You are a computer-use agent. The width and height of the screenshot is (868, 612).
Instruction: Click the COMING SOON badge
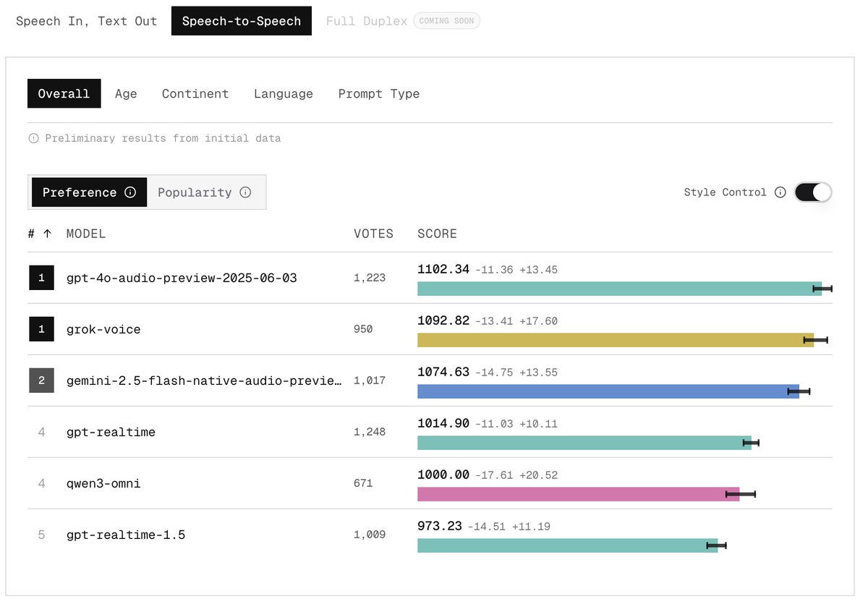(446, 21)
